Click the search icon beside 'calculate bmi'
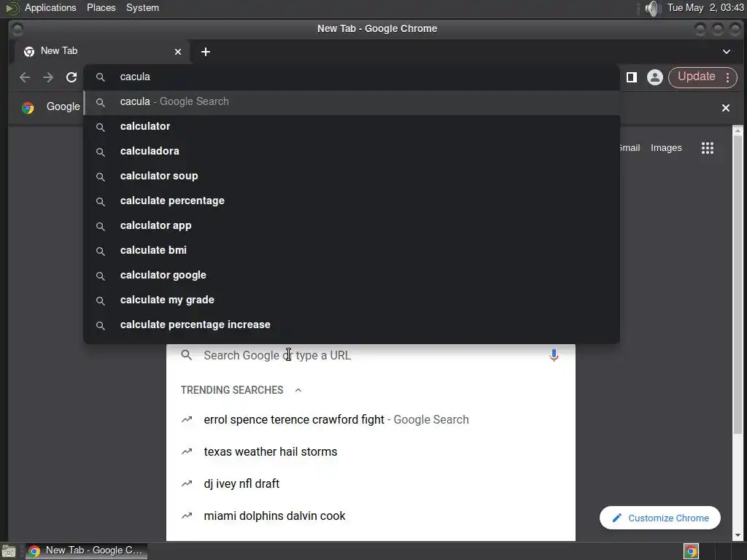The image size is (747, 560). pos(100,251)
